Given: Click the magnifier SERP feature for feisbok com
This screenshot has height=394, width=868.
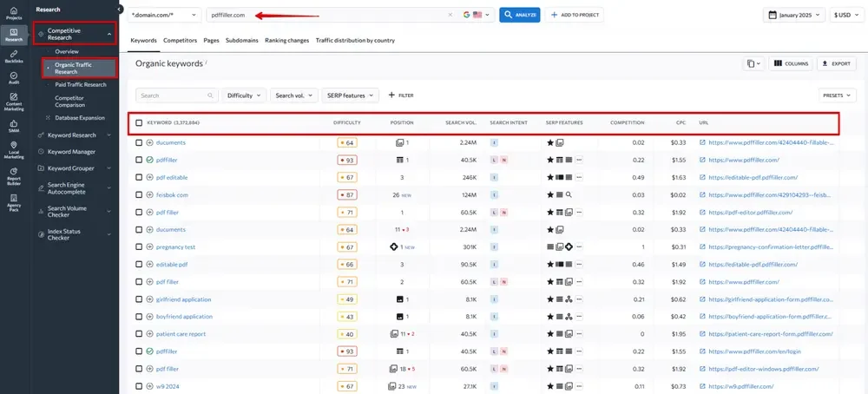Looking at the screenshot, I should [x=569, y=194].
